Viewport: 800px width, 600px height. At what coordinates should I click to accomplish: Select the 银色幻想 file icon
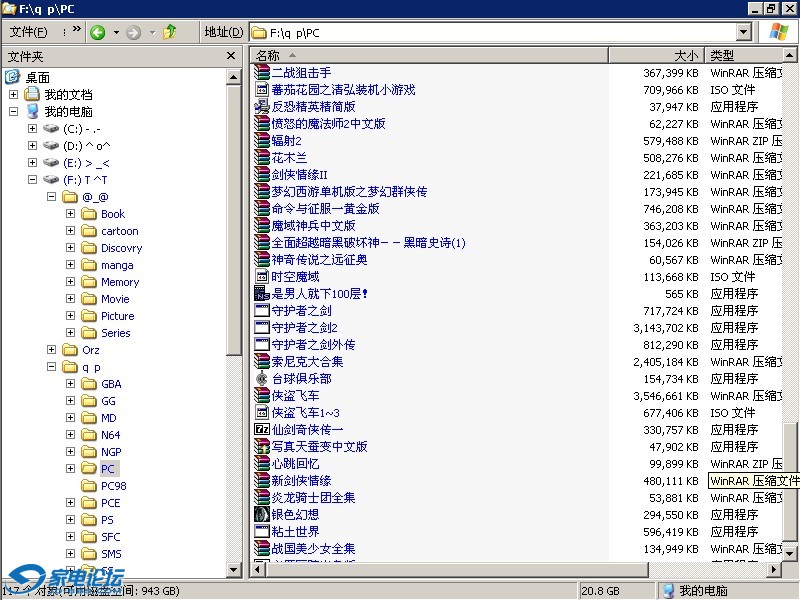tap(262, 515)
